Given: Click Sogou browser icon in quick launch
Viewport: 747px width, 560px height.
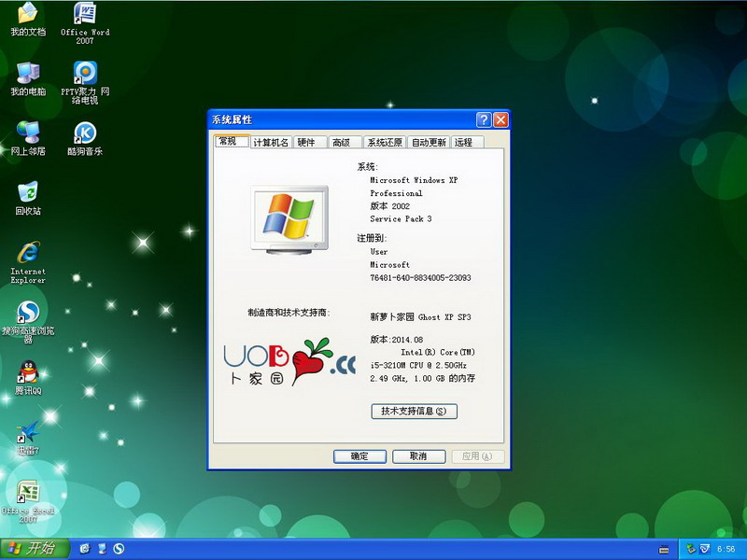Looking at the screenshot, I should pos(119,549).
